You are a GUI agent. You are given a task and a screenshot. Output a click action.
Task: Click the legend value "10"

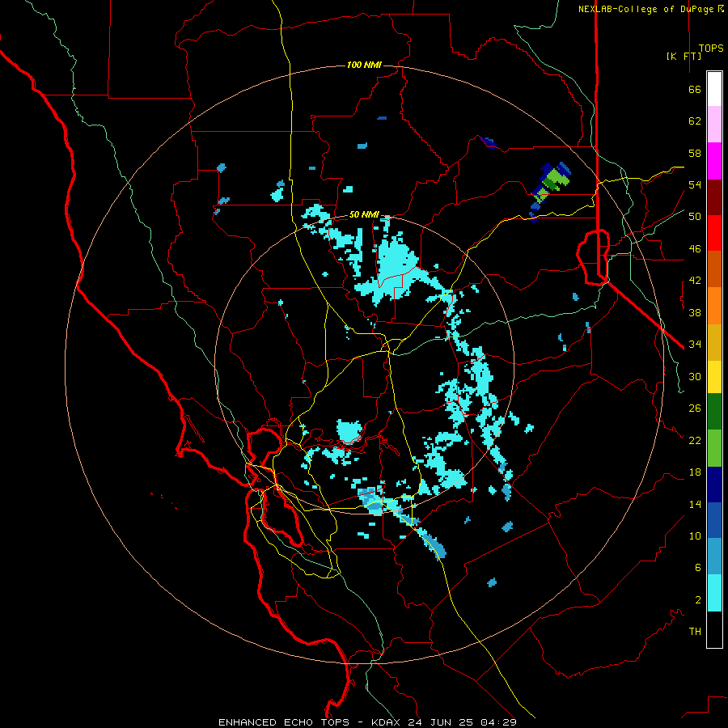[x=695, y=535]
